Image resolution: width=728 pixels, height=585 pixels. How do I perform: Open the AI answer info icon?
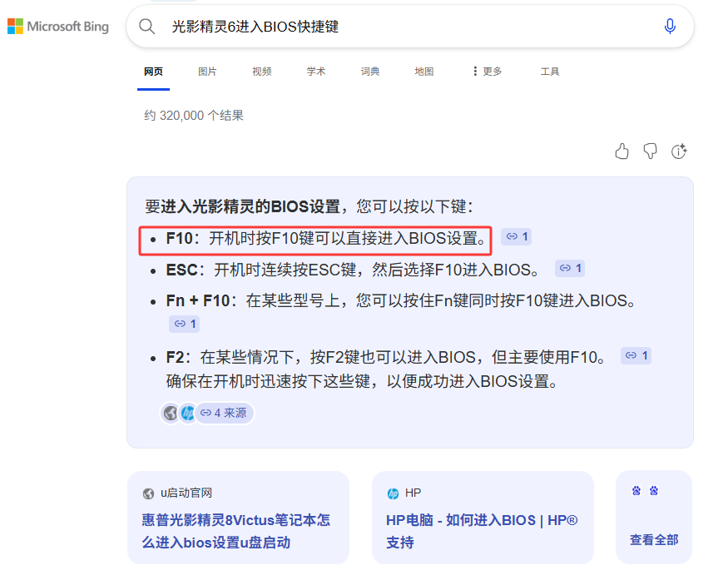click(x=679, y=151)
